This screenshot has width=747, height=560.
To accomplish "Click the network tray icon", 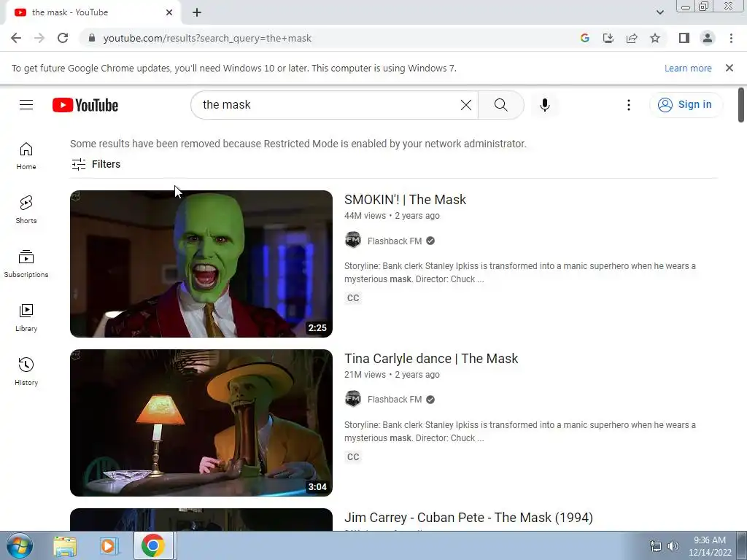I will tap(656, 546).
